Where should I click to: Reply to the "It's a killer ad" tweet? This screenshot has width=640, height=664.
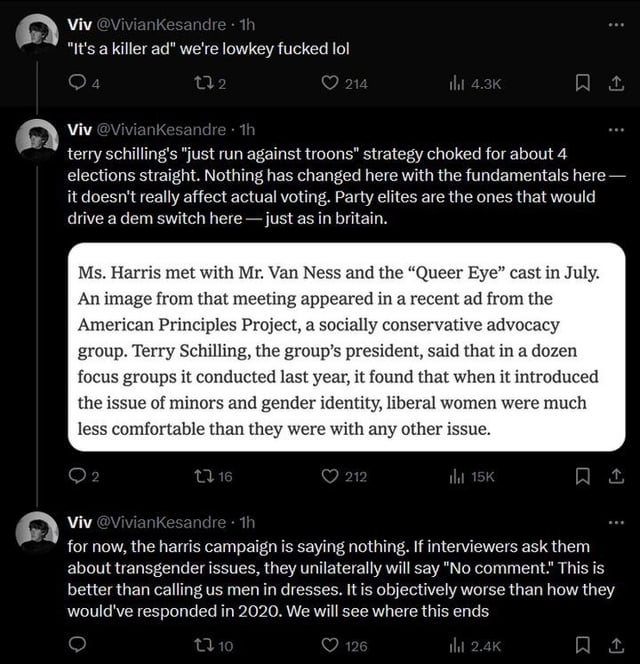pos(84,83)
